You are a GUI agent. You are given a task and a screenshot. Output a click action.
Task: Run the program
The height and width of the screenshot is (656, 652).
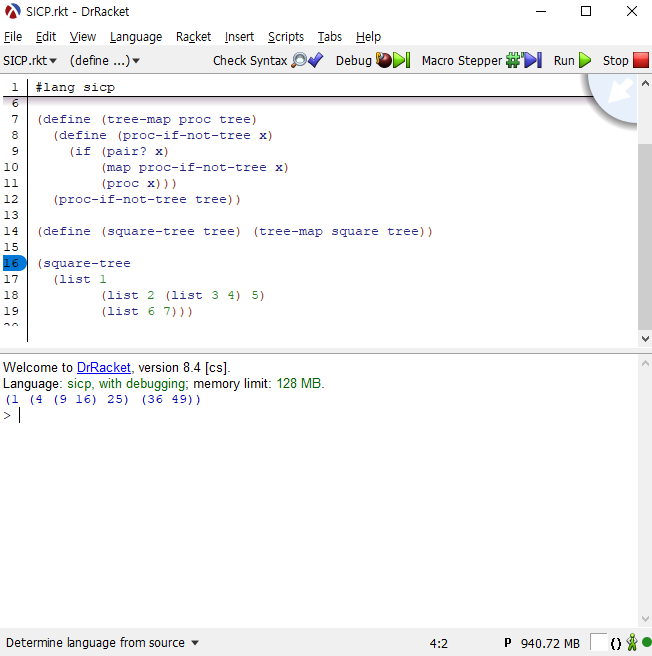pos(573,60)
